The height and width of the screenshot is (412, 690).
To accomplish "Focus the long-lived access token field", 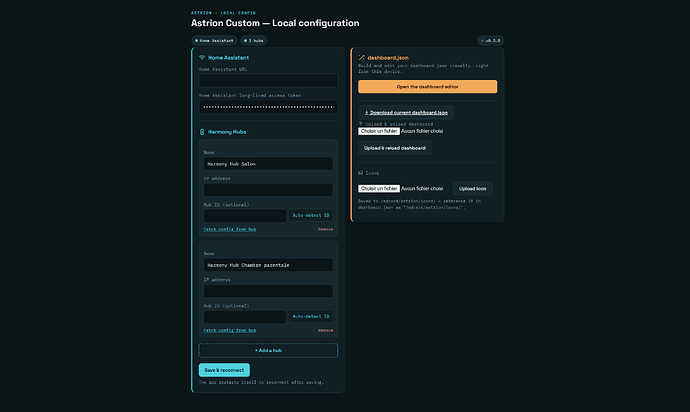I will coord(268,107).
